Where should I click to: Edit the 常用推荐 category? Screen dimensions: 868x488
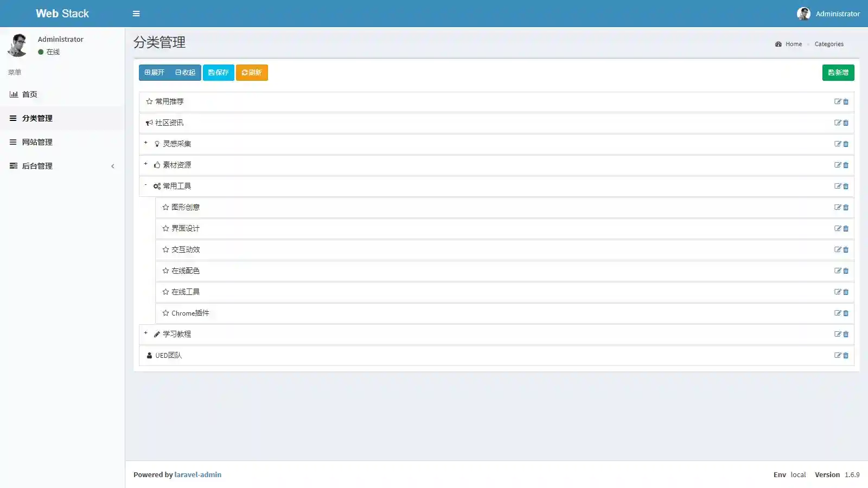point(838,101)
